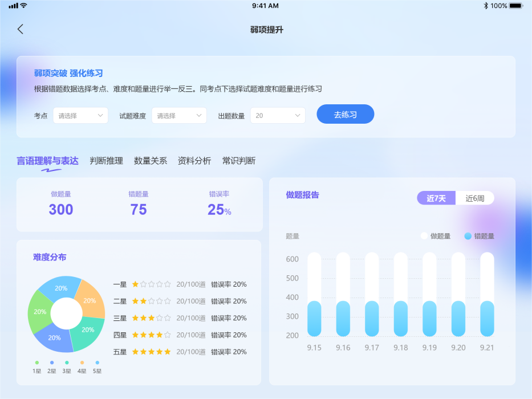Click the 9.20 bar in chart
532x399 pixels.
click(x=458, y=294)
